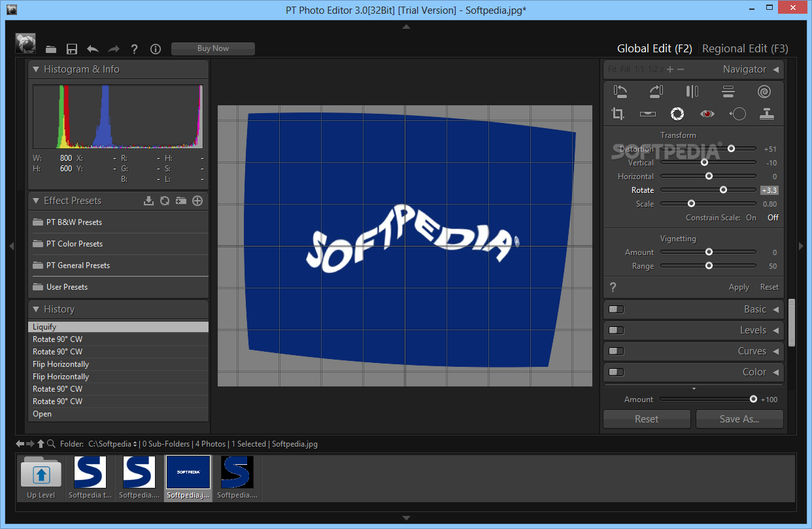Open help with the question mark icon in top toolbar
Image resolution: width=812 pixels, height=529 pixels.
[135, 49]
